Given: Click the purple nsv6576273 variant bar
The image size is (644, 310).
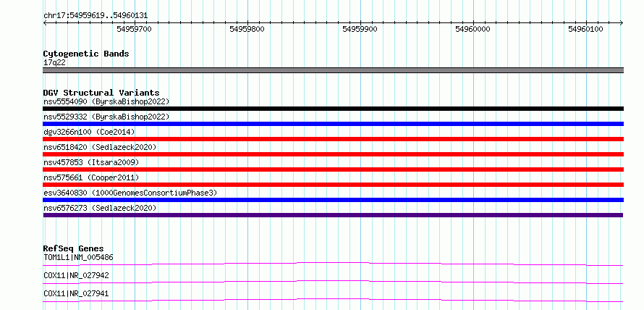Looking at the screenshot, I should (x=333, y=215).
